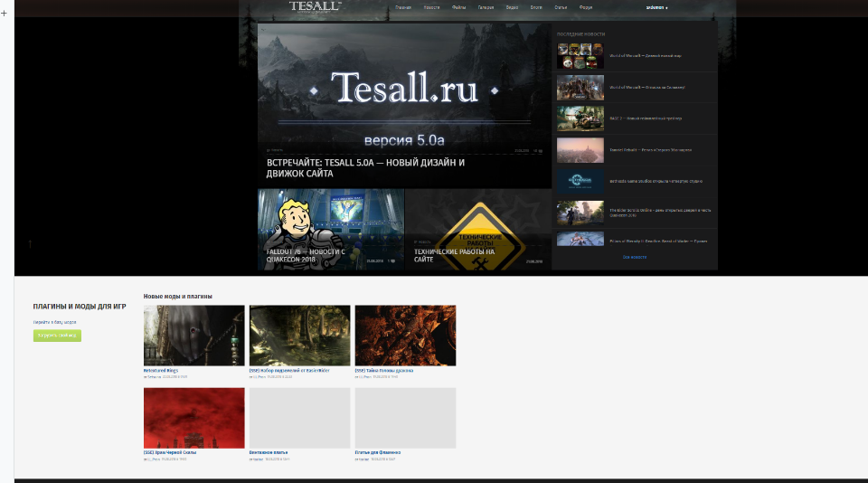868x483 pixels.
Task: Click the Все новости link
Action: [x=635, y=257]
